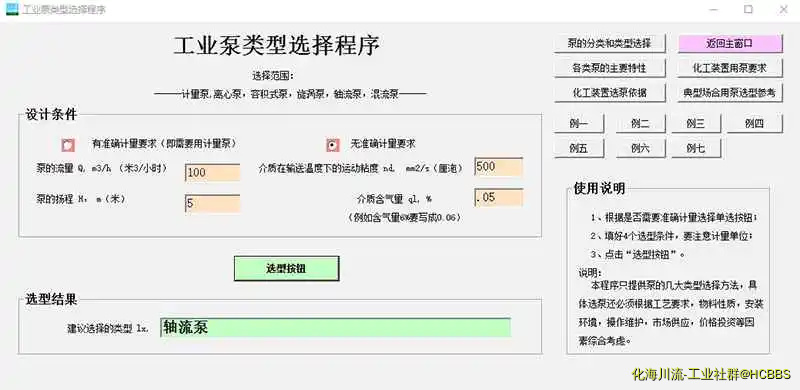Click the 泵的流量 Q input field
Image resolution: width=800 pixels, height=390 pixels.
[212, 173]
